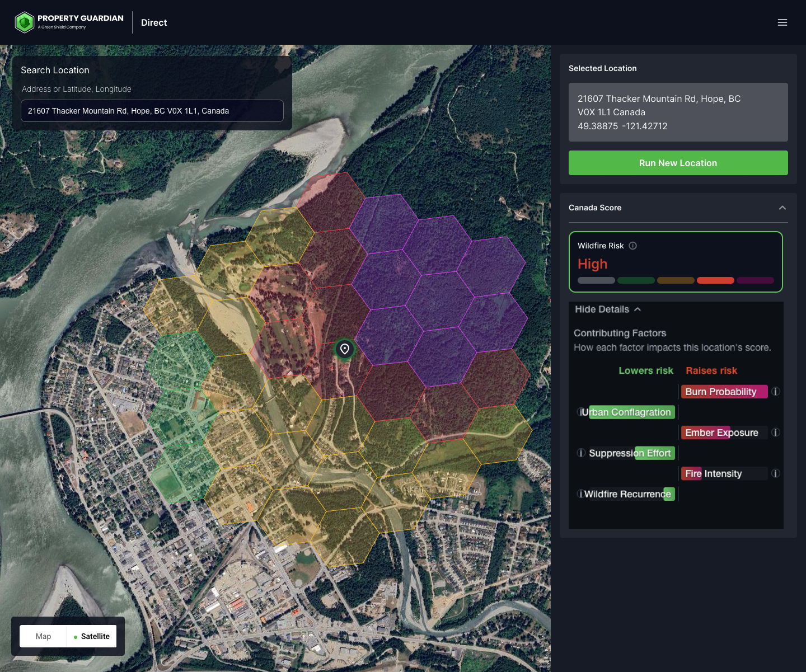This screenshot has width=806, height=672.
Task: Click the Direct header label
Action: point(154,22)
